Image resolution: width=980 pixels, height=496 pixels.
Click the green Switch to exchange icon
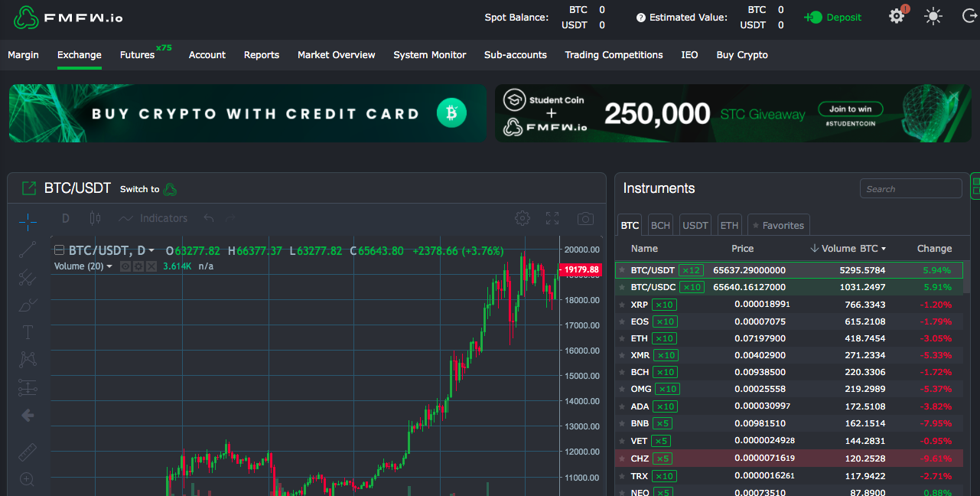(171, 189)
